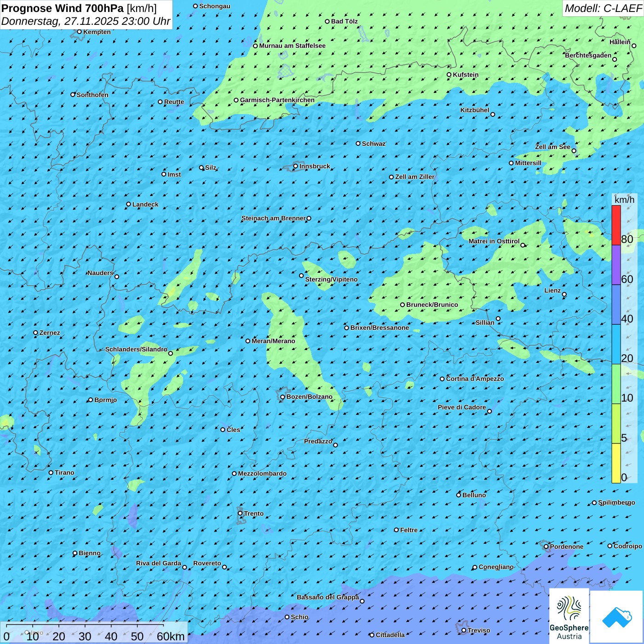Click the Treviso city label
The height and width of the screenshot is (644, 644).
click(478, 630)
